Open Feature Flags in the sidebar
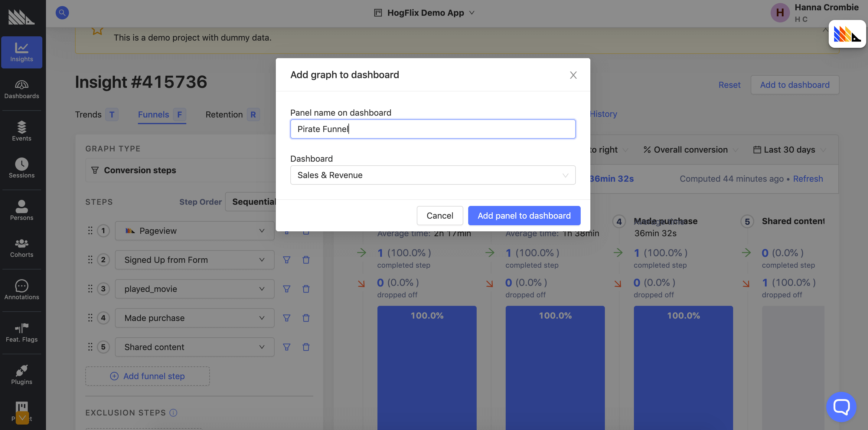868x430 pixels. pyautogui.click(x=21, y=332)
